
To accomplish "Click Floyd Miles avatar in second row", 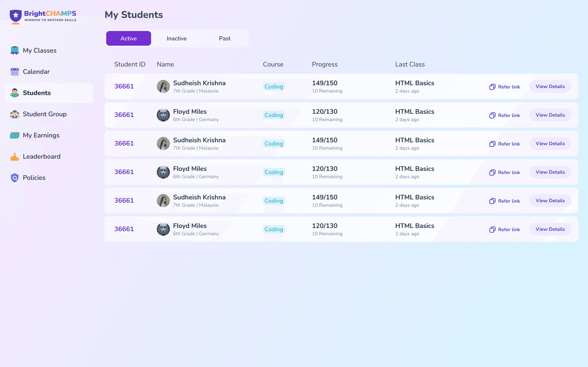I will pos(163,115).
